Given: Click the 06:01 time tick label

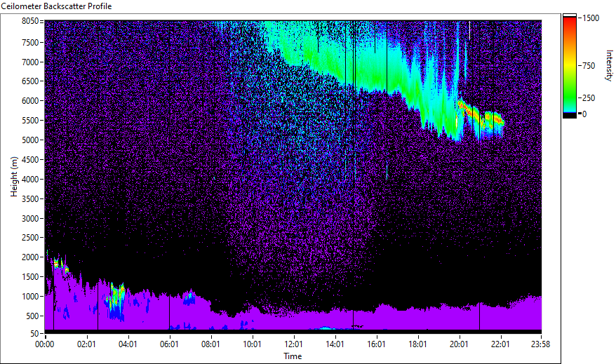Looking at the screenshot, I should pos(169,344).
